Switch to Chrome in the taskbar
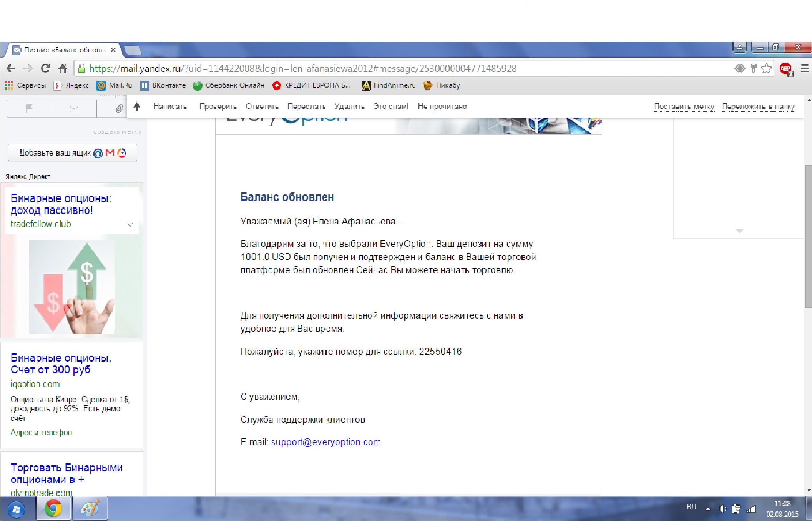 click(53, 508)
